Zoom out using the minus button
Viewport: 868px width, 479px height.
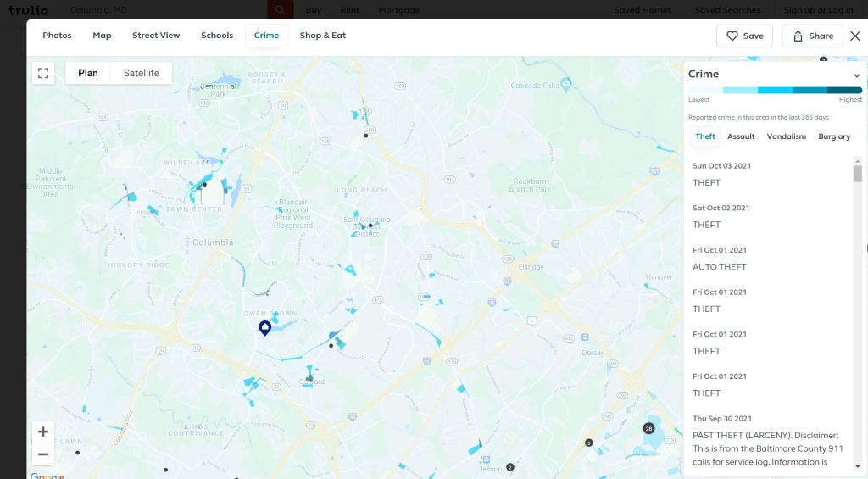[x=43, y=454]
